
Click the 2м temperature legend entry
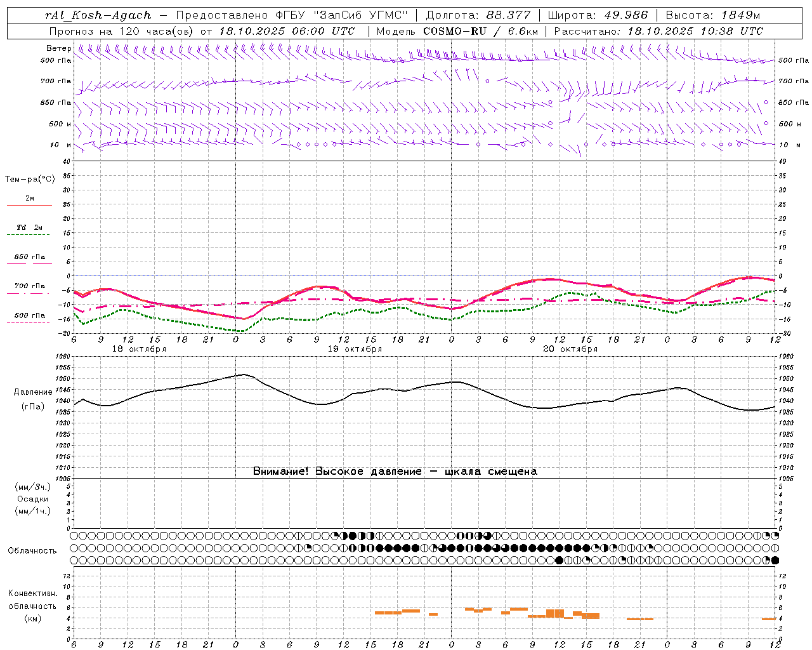30,199
